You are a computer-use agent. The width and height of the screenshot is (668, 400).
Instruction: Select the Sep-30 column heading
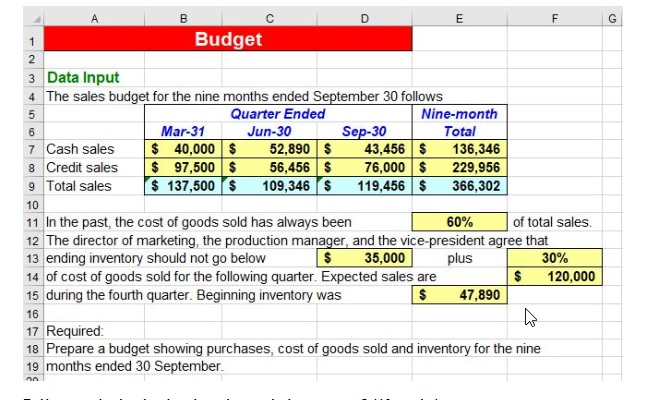point(364,131)
